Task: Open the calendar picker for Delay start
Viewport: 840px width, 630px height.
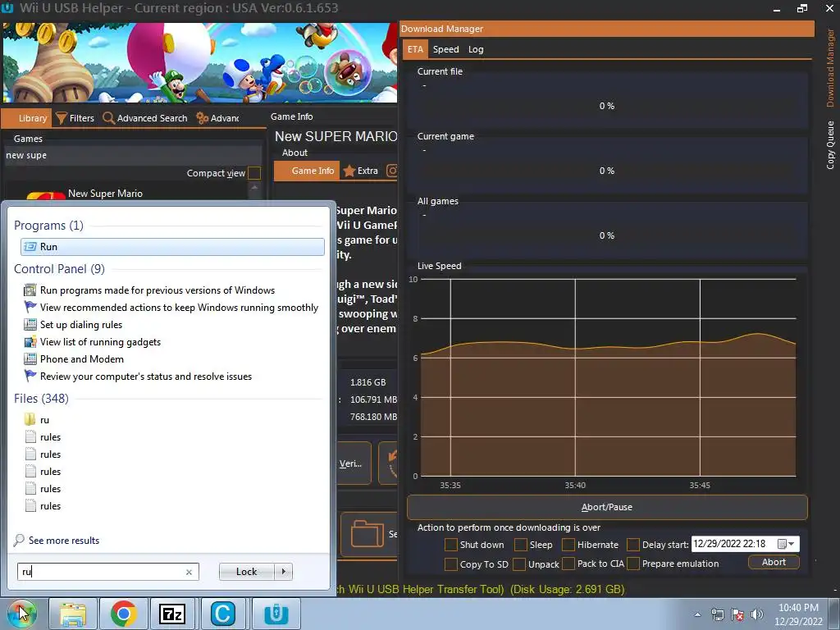Action: (x=782, y=545)
